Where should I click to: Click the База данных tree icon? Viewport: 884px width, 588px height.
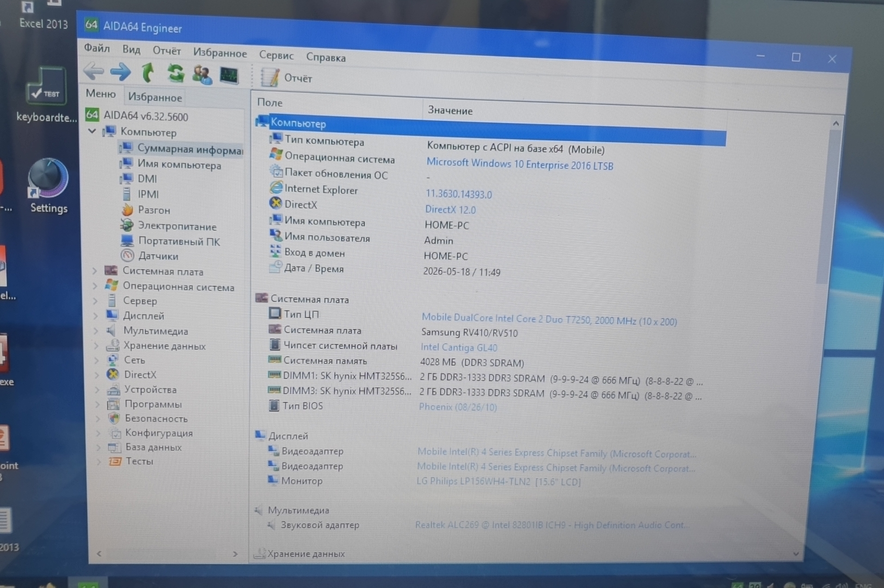point(114,448)
